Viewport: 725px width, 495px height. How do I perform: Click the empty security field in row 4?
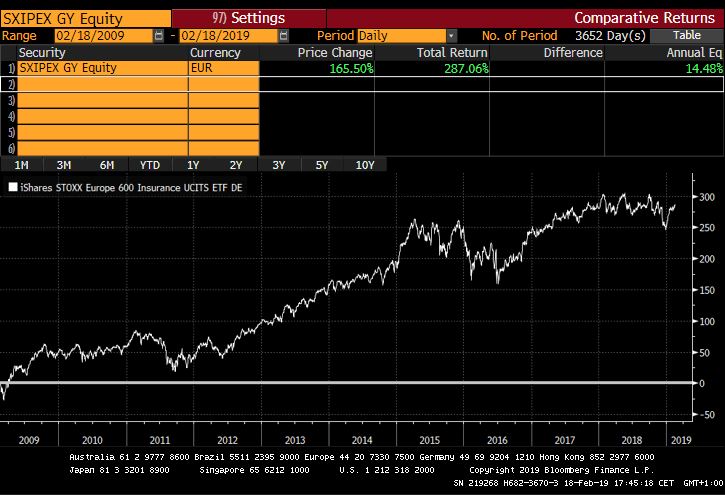point(103,116)
